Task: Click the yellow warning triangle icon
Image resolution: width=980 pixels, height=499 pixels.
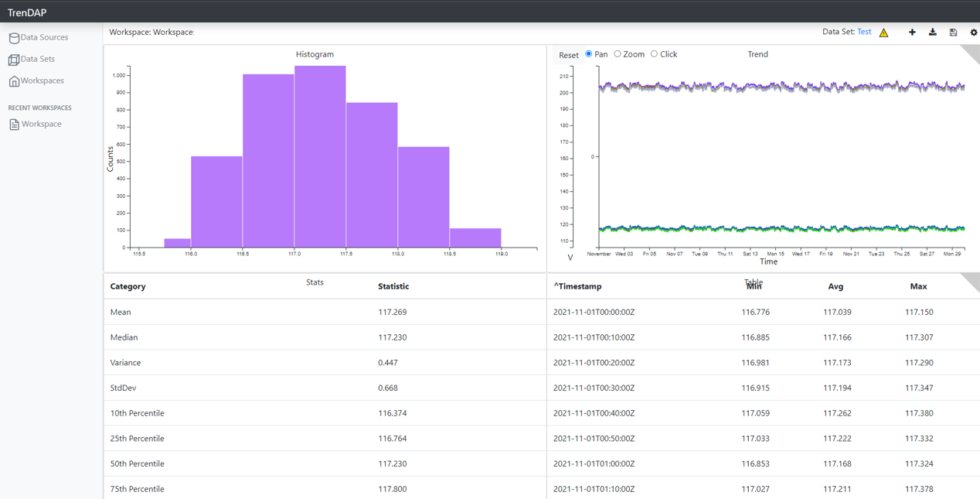Action: pos(883,32)
